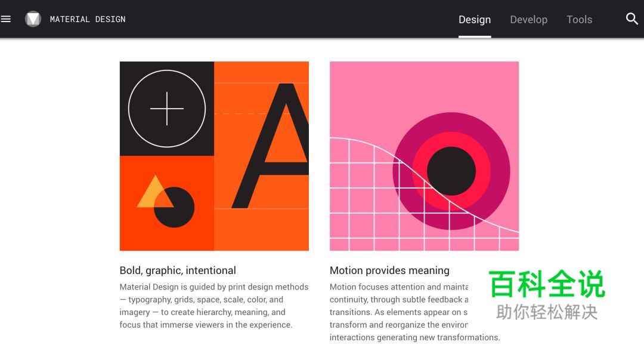The image size is (644, 345).
Task: Open the Tools tab
Action: (579, 20)
